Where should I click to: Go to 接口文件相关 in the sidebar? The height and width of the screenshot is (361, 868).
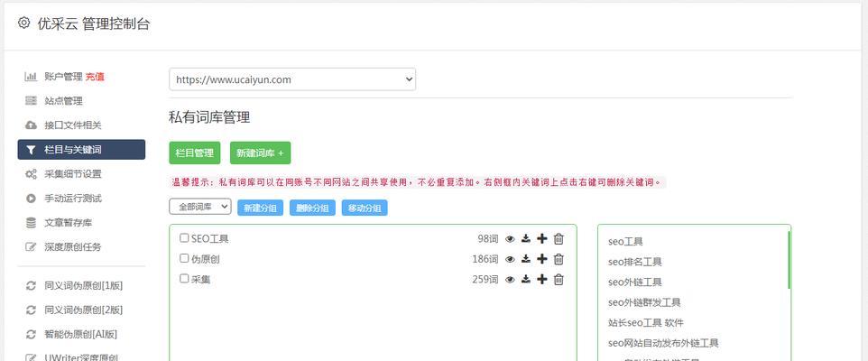[x=73, y=125]
